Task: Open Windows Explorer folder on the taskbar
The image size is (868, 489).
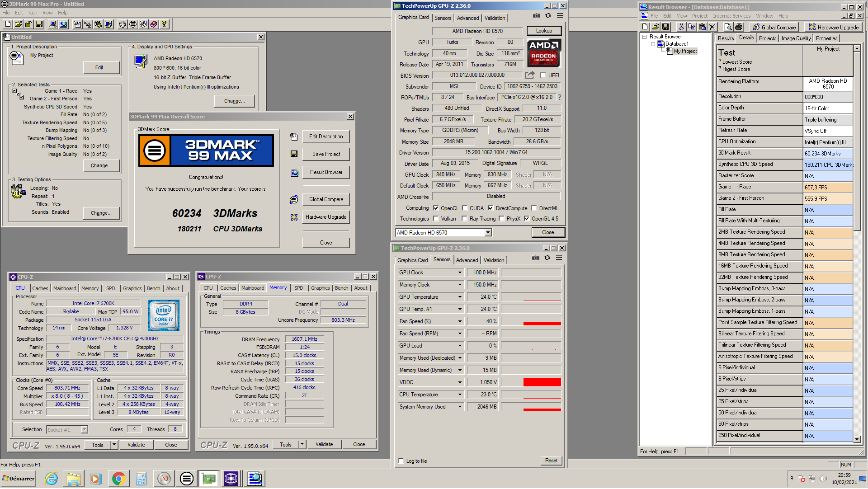Action: tap(74, 479)
